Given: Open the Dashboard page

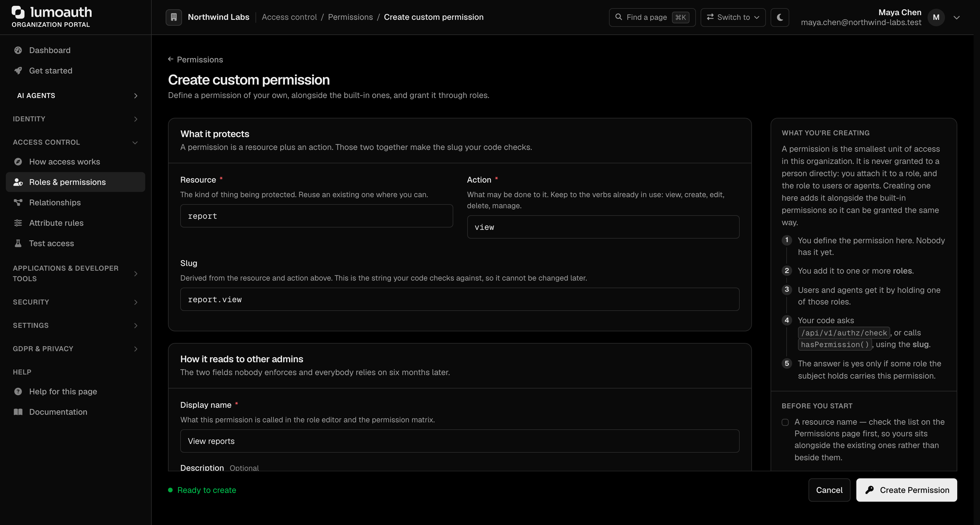Looking at the screenshot, I should point(75,50).
